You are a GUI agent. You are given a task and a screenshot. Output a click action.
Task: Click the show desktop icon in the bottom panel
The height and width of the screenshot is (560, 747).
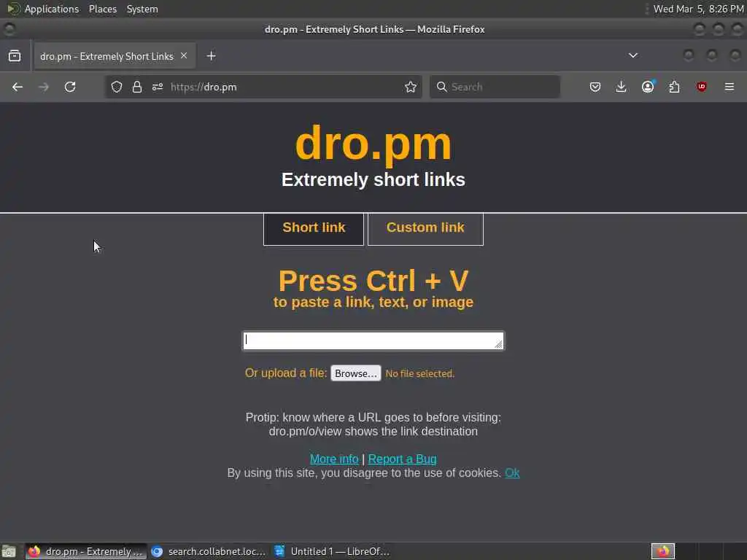pos(9,551)
